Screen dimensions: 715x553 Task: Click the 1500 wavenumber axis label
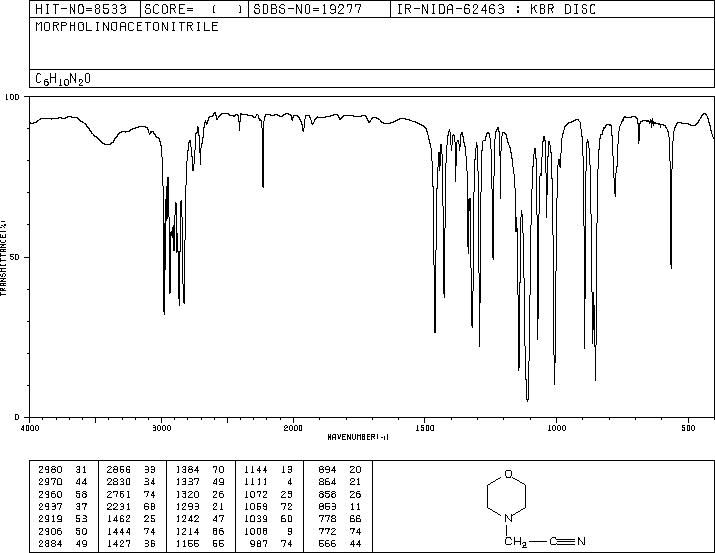pyautogui.click(x=425, y=428)
